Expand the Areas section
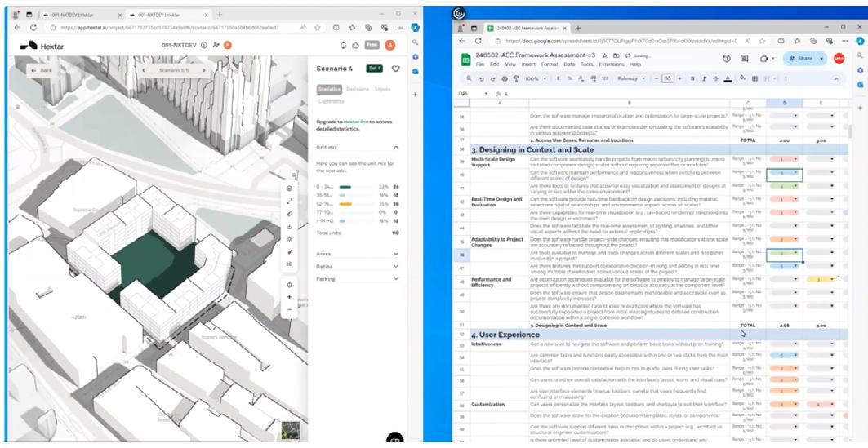The width and height of the screenshot is (868, 448). [x=396, y=254]
